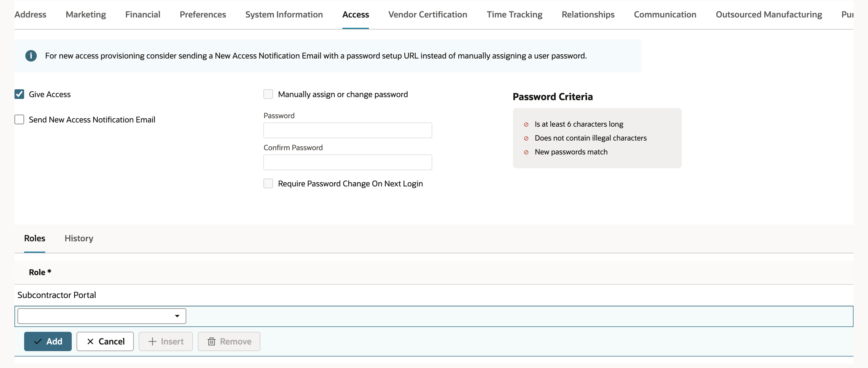
Task: Click the info icon in the notification banner
Action: point(31,56)
